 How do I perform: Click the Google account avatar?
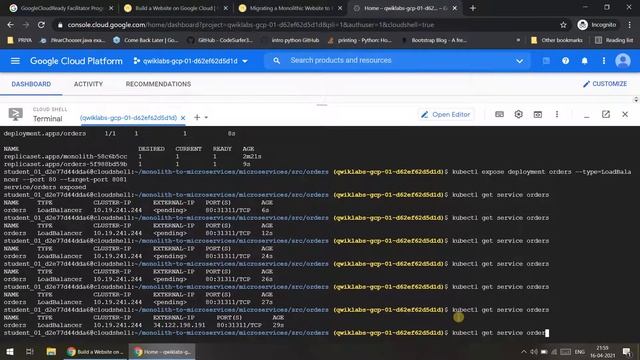point(623,61)
